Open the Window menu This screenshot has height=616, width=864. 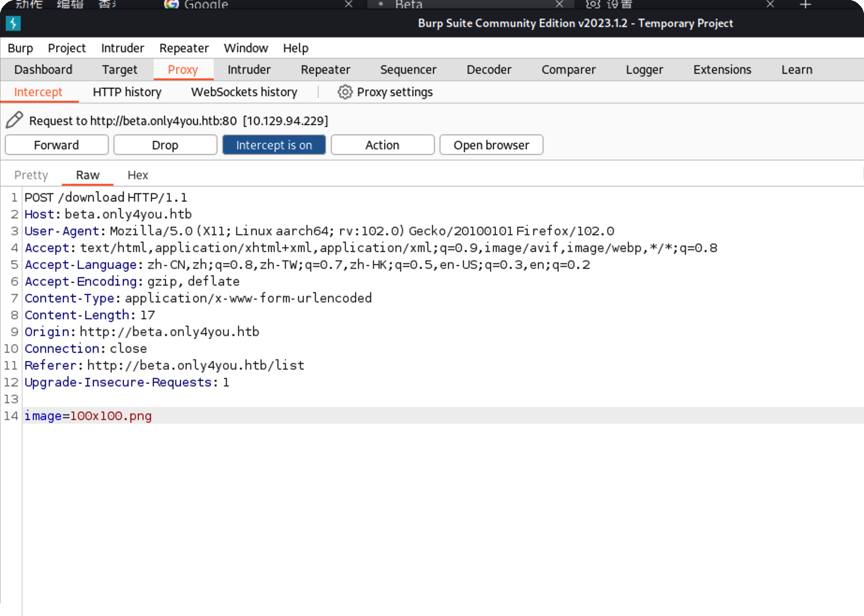[246, 48]
